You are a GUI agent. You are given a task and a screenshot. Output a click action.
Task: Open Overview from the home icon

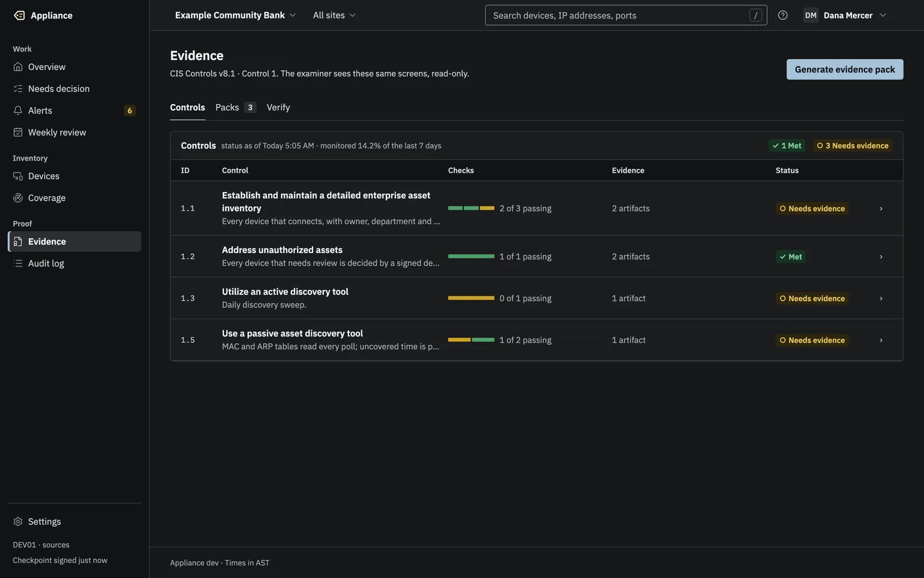[18, 67]
